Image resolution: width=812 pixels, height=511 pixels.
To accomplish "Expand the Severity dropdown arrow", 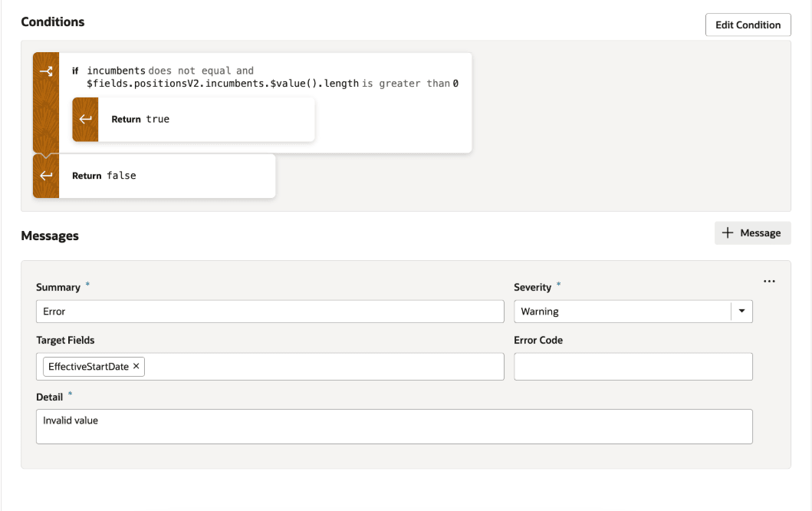I will coord(741,312).
